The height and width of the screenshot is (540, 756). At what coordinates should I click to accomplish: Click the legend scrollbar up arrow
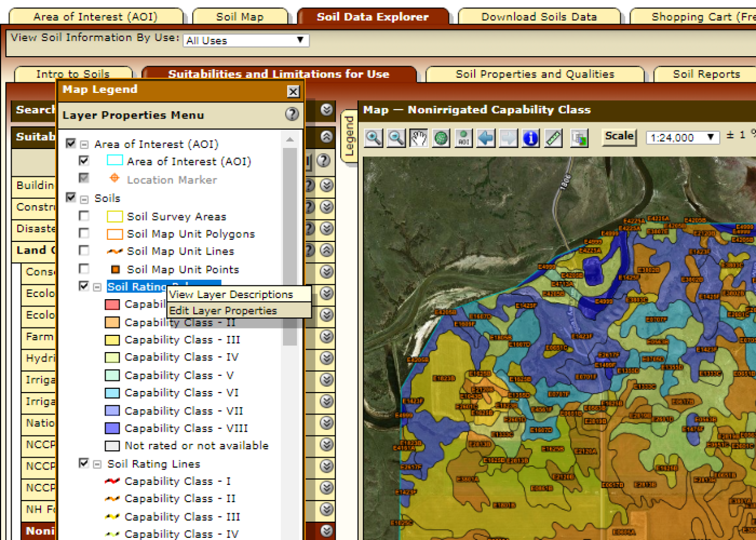(290, 140)
